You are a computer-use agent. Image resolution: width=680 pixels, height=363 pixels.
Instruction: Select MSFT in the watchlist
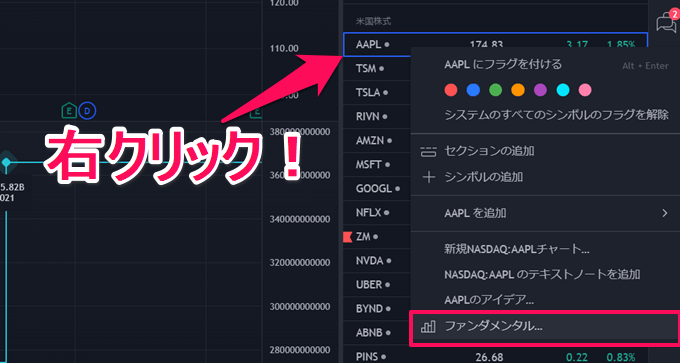pos(369,165)
